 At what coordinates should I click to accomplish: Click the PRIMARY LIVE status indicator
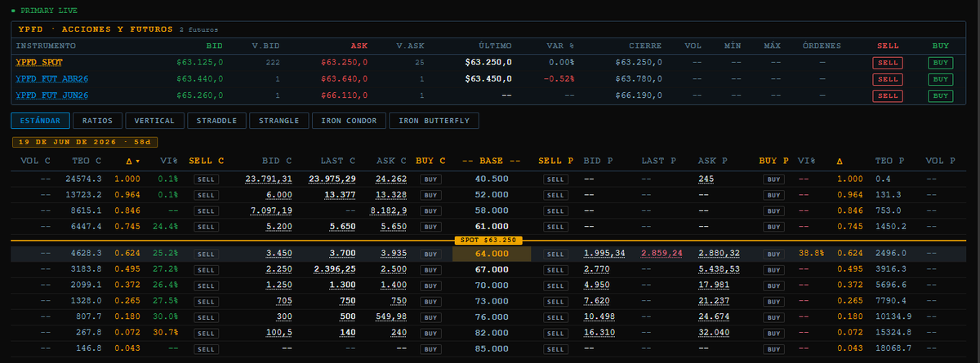coord(43,11)
